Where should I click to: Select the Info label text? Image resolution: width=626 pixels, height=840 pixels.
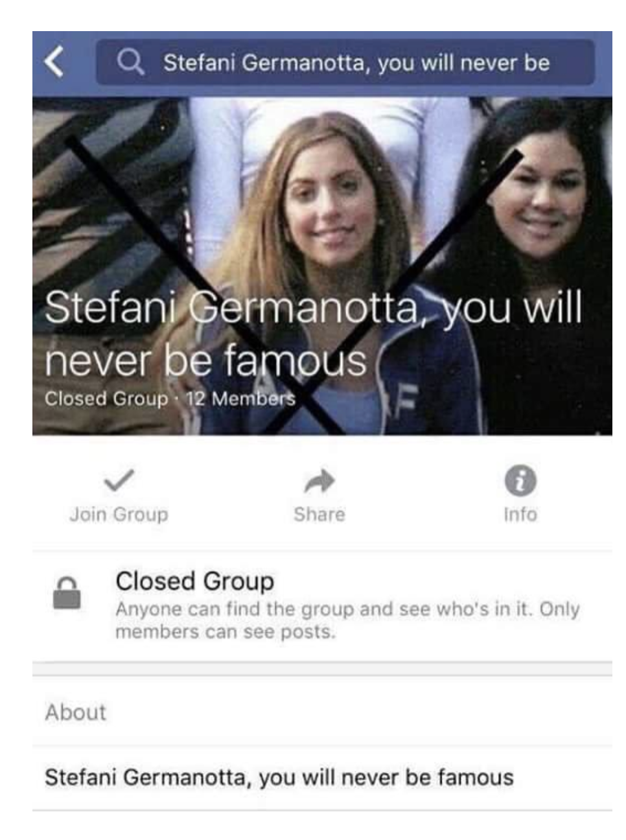point(520,515)
